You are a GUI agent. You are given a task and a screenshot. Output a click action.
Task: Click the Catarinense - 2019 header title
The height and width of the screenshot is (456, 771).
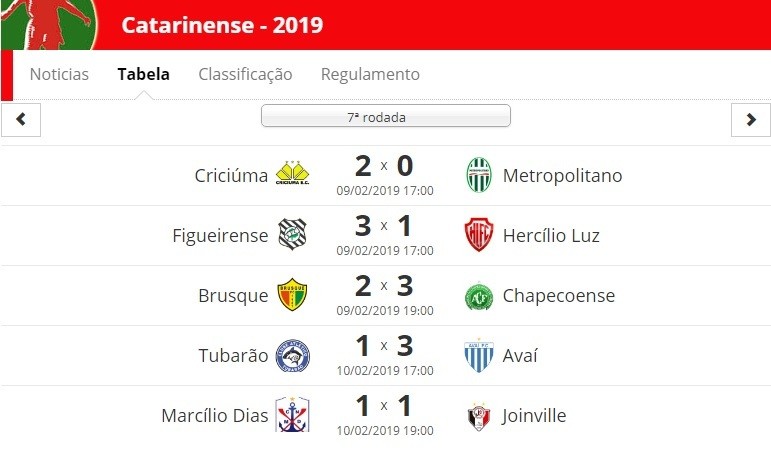click(222, 25)
